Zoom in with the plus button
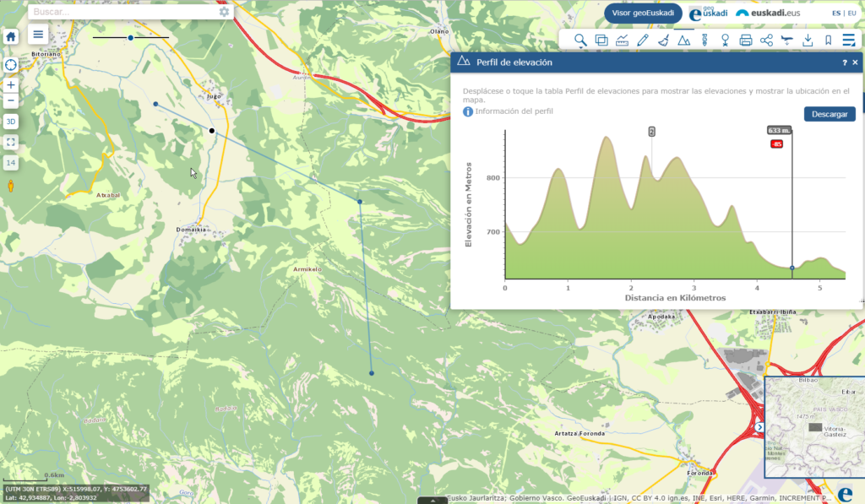 [x=10, y=85]
